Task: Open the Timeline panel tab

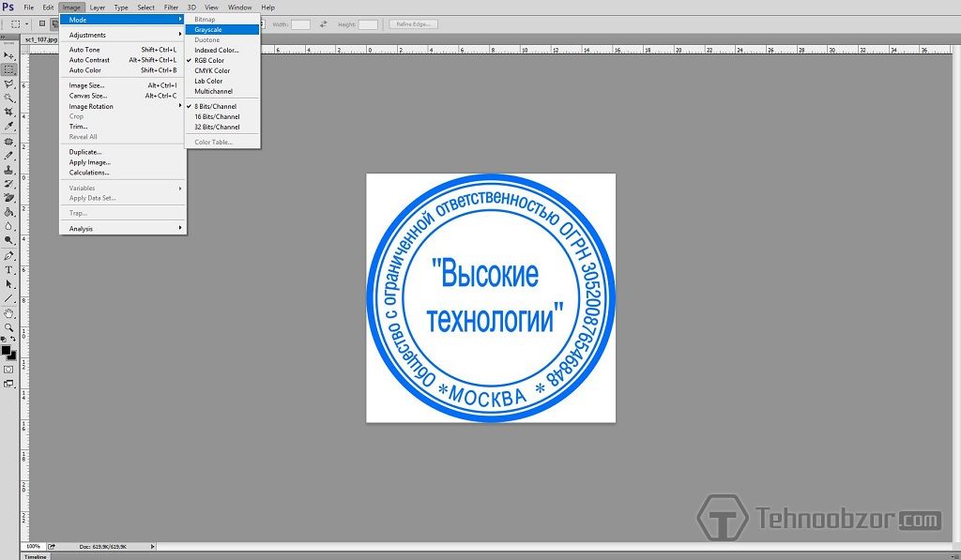Action: (x=35, y=556)
